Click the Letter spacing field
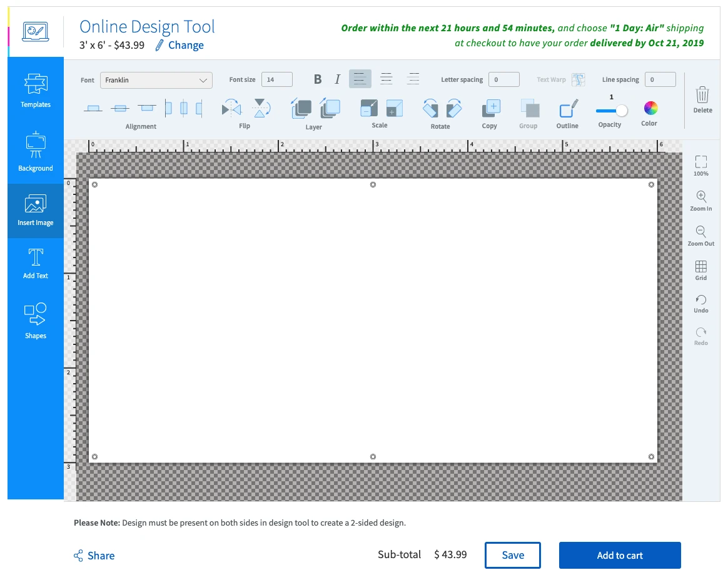This screenshot has height=575, width=728. [x=503, y=79]
